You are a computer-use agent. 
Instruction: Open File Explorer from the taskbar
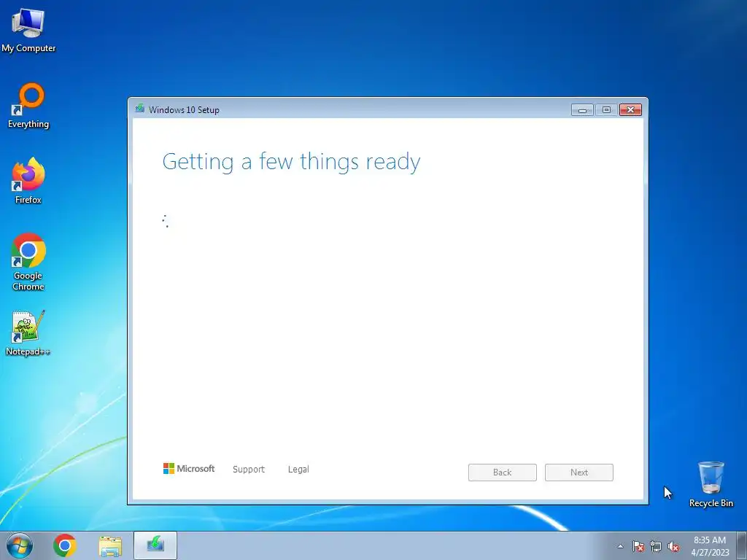pos(110,545)
